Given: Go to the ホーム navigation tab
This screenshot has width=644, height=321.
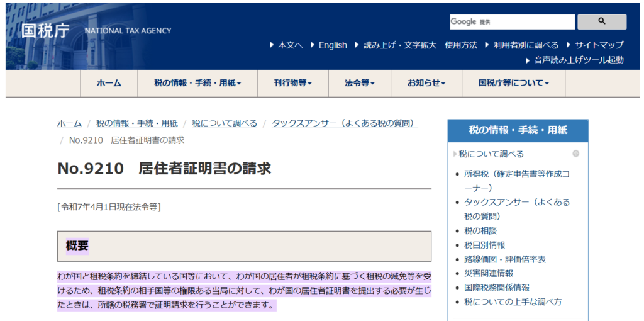Looking at the screenshot, I should [x=109, y=83].
